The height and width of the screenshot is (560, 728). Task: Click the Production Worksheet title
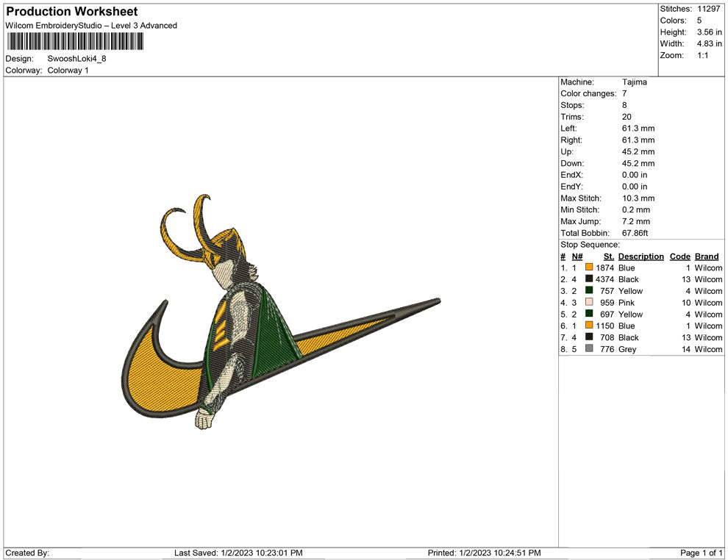tap(72, 12)
